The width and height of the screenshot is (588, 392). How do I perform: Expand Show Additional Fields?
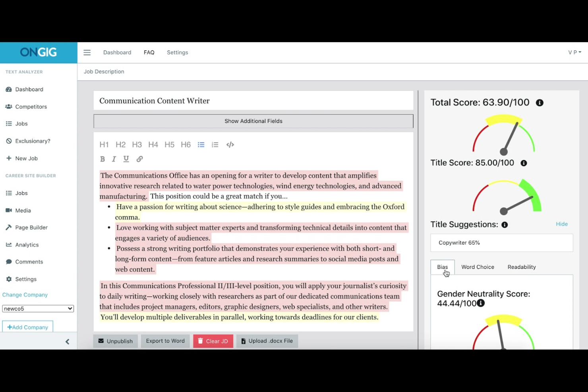(x=253, y=121)
